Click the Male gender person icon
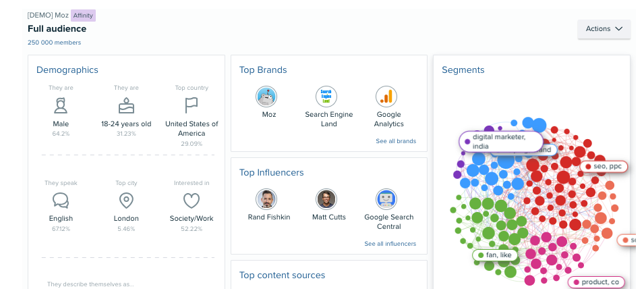This screenshot has height=289, width=644. 61,105
